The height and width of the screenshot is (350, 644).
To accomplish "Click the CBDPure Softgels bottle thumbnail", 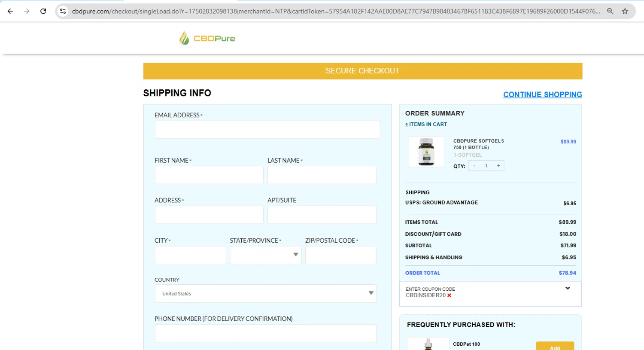I will coord(426,152).
